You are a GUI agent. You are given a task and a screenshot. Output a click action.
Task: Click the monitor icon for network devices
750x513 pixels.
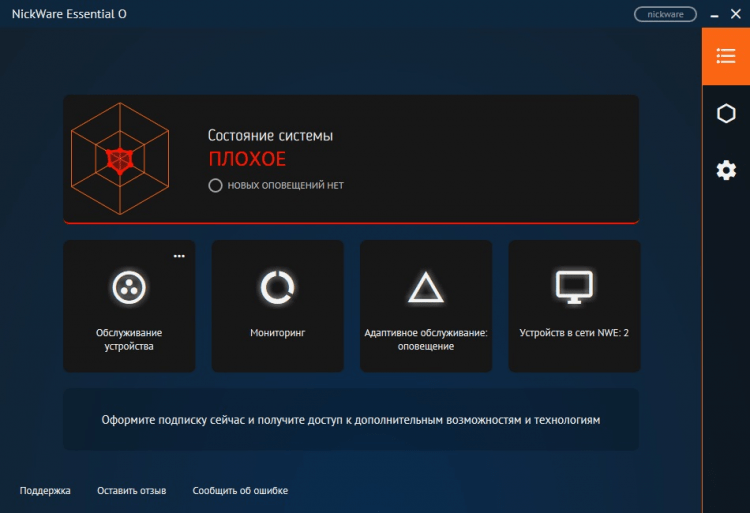click(x=574, y=287)
